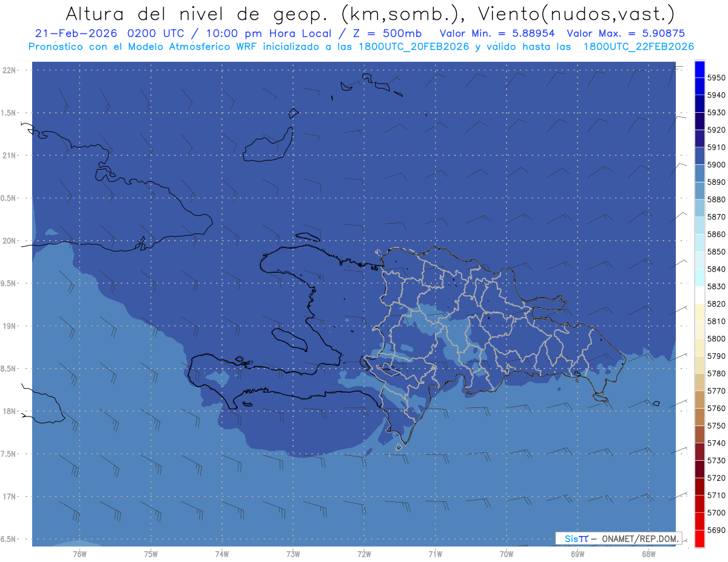Click the '5820' legend value
Image resolution: width=728 pixels, height=562 pixels.
[716, 304]
